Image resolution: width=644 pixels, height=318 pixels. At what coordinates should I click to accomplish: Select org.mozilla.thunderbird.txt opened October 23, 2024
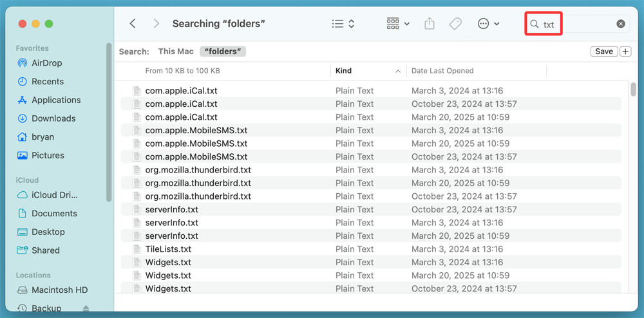click(371, 196)
